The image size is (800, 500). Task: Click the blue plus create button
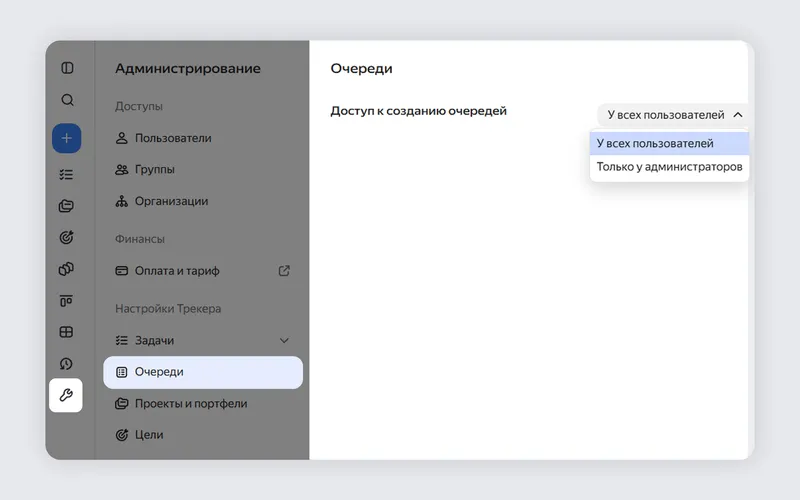coord(66,138)
